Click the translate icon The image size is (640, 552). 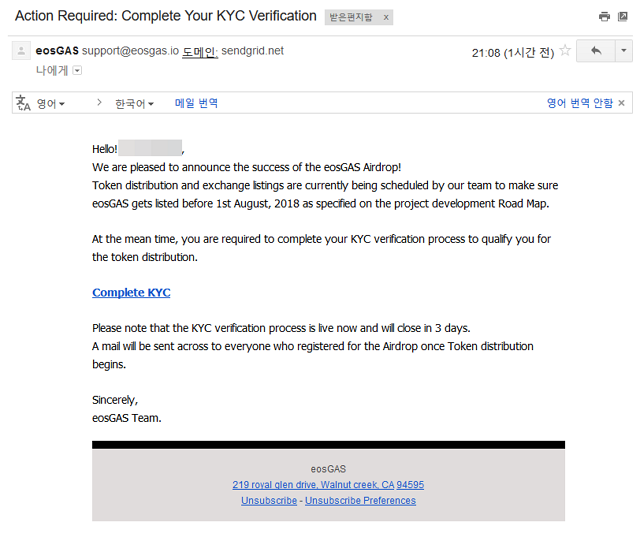click(23, 103)
